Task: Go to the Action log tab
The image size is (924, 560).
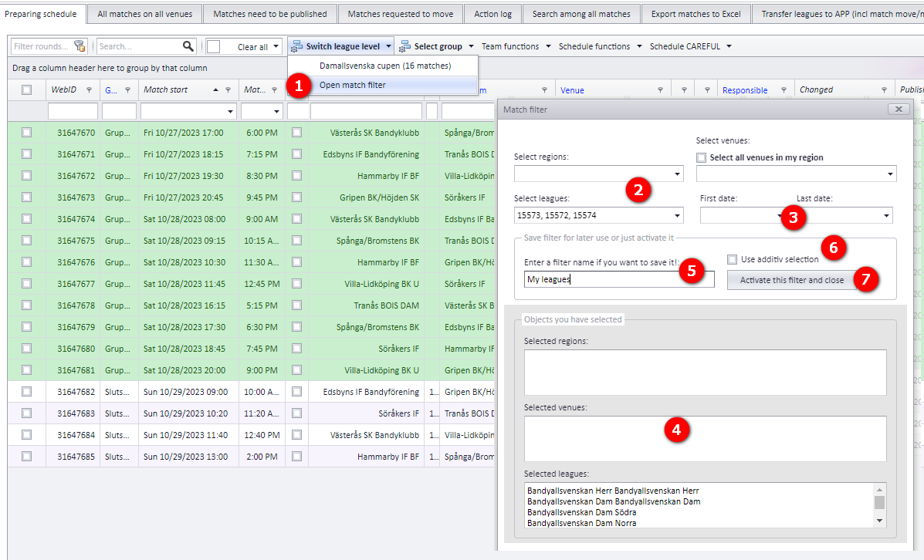Action: coord(492,14)
